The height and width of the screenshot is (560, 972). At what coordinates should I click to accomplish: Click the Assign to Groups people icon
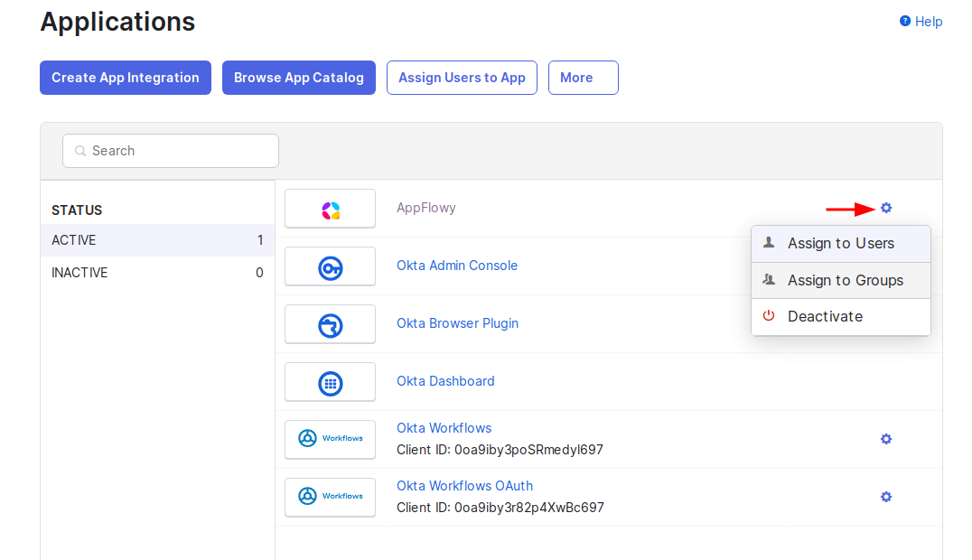tap(769, 280)
